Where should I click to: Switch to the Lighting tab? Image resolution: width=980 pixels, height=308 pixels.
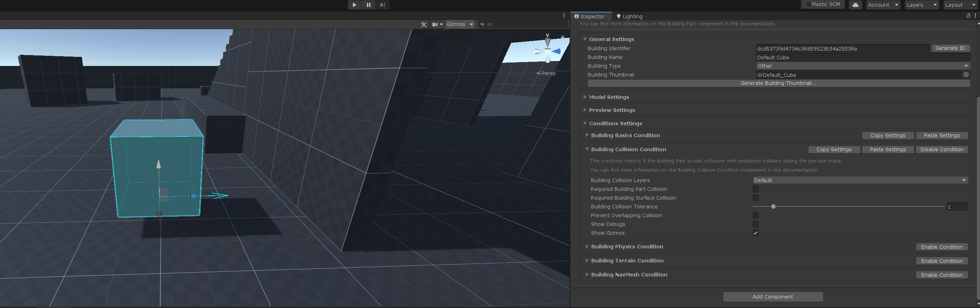[x=629, y=16]
